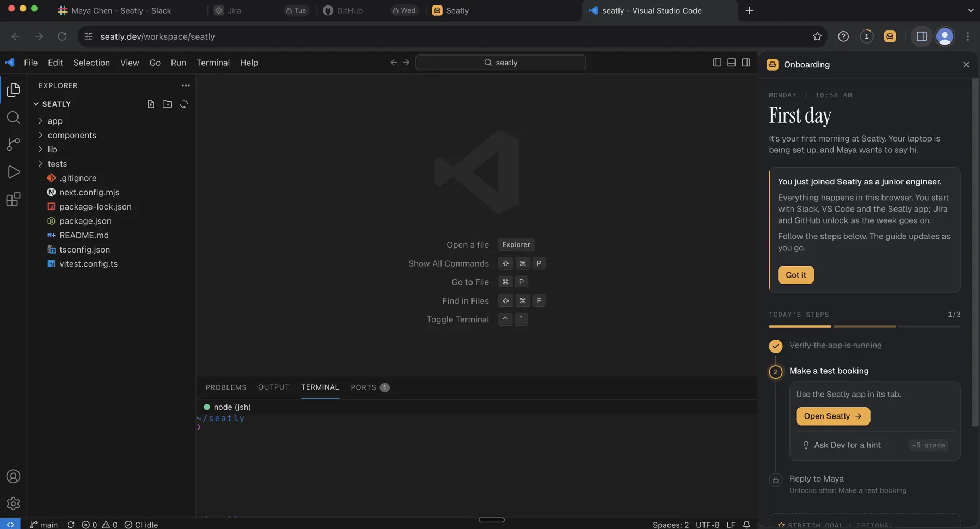Viewport: 980px width, 529px height.
Task: Close the Onboarding panel
Action: pyautogui.click(x=966, y=65)
